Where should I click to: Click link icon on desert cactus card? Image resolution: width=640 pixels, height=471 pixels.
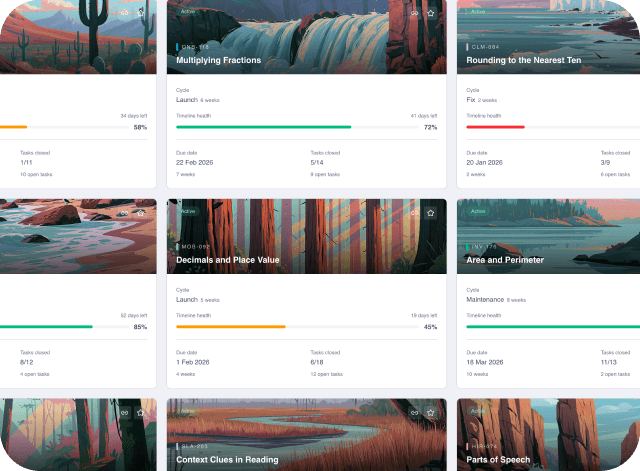click(124, 13)
